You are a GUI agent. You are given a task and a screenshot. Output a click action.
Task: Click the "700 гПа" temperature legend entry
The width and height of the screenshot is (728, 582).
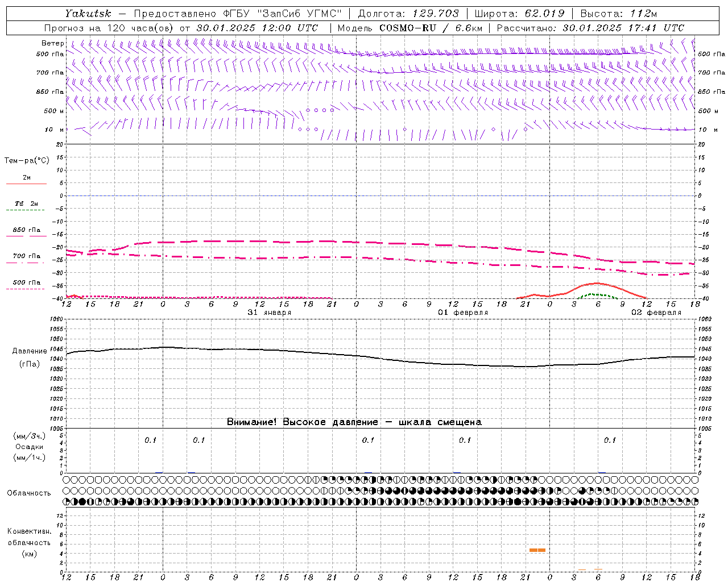26,256
